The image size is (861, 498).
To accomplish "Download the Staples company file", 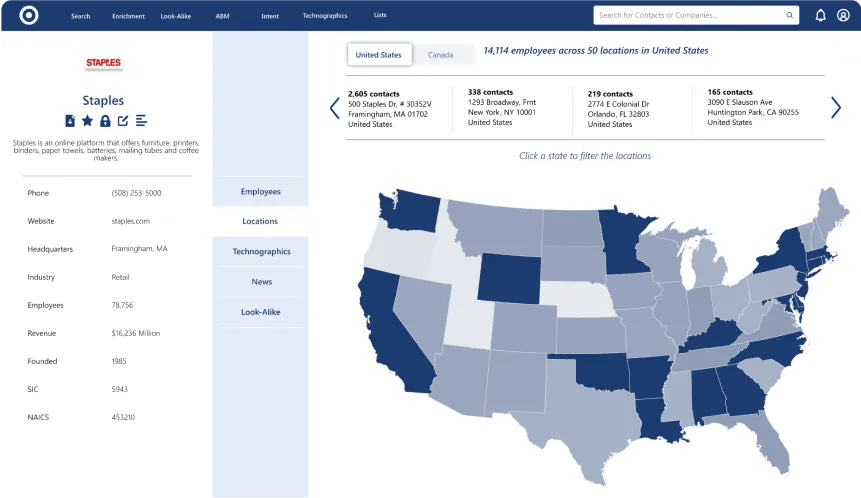I will [x=70, y=121].
